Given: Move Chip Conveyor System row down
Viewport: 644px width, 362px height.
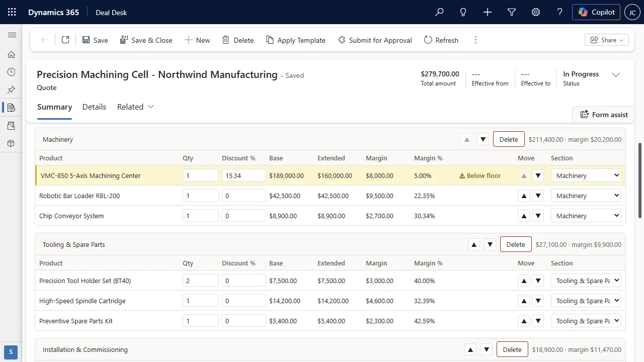Looking at the screenshot, I should point(538,216).
